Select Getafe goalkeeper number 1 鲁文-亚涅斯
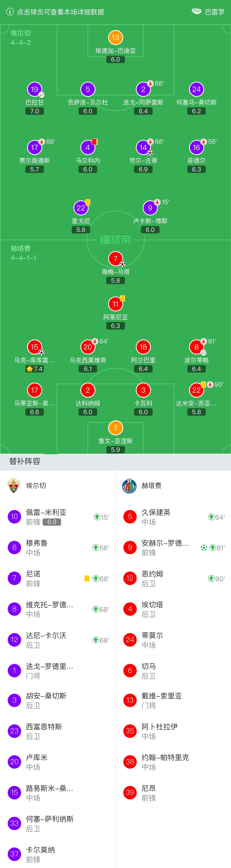Screen dimensions: 231x868 115,428
